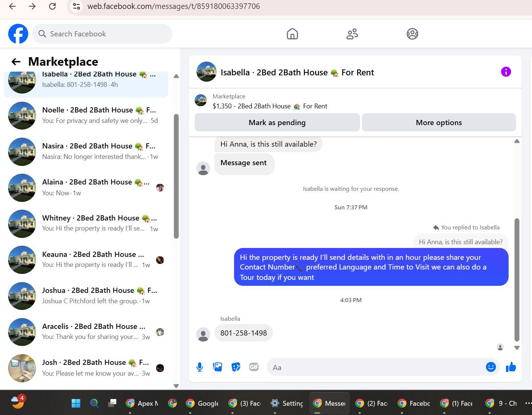
Task: Click conversation list scrollbar down arrow
Action: (176, 386)
